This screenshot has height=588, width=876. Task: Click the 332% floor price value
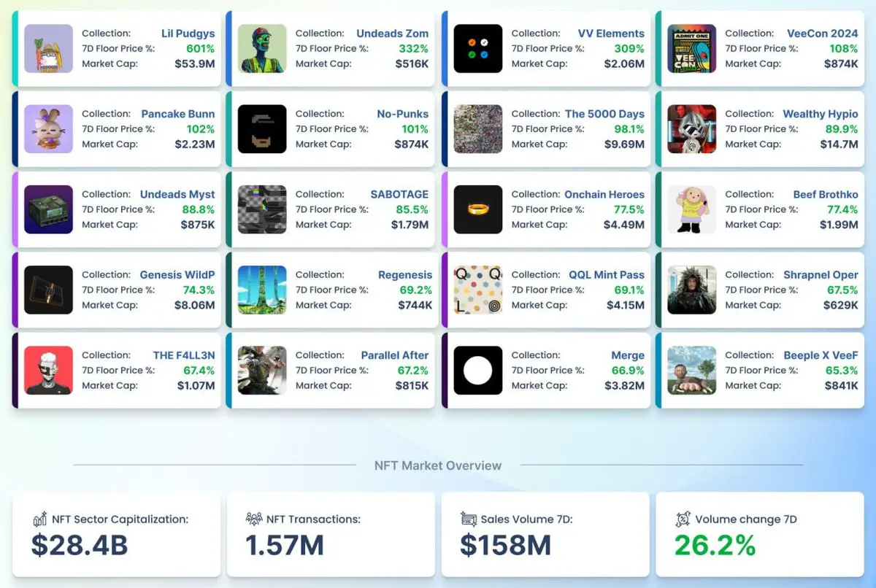click(x=413, y=49)
